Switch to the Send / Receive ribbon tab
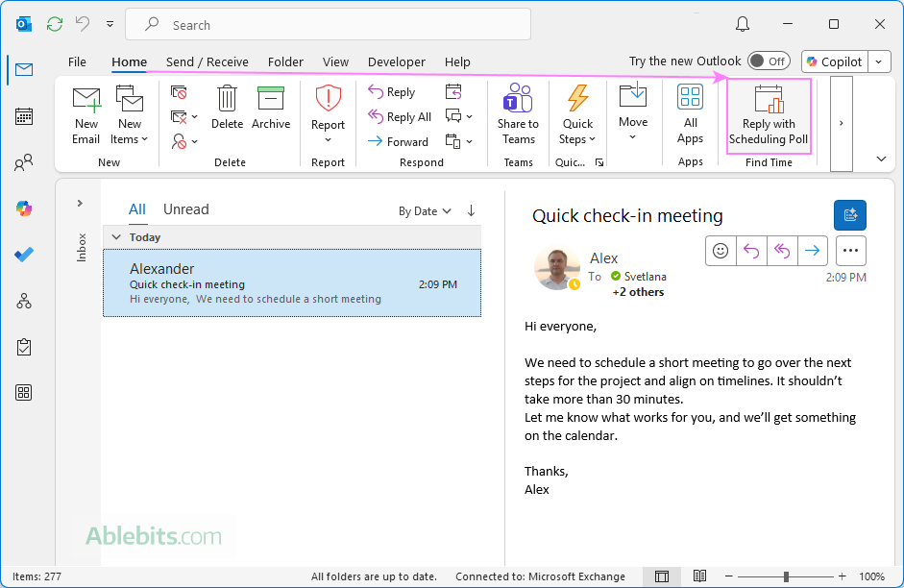The width and height of the screenshot is (904, 588). click(207, 61)
